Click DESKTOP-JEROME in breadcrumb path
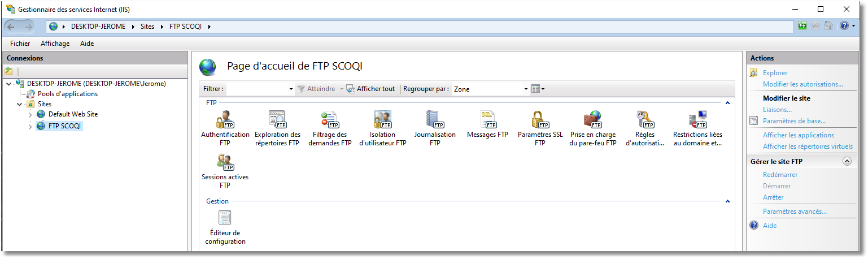This screenshot has width=868, height=259. pyautogui.click(x=98, y=27)
